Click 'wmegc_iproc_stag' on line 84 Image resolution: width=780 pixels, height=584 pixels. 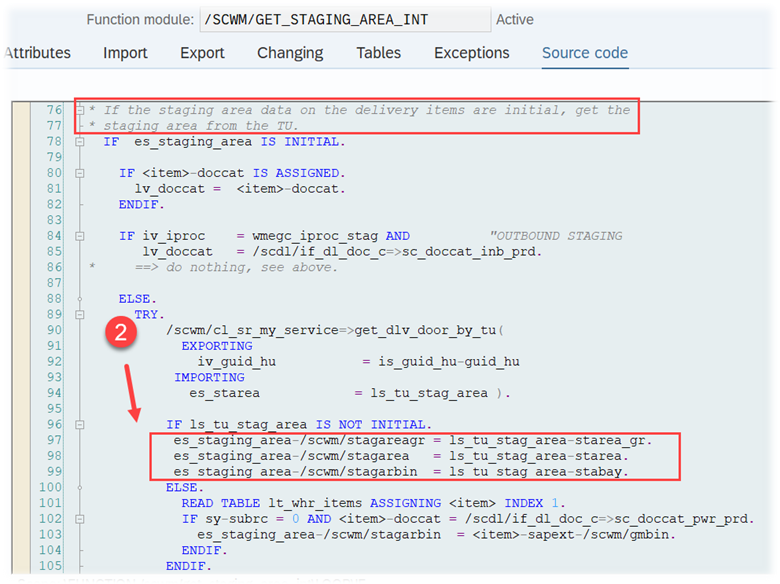(x=315, y=236)
